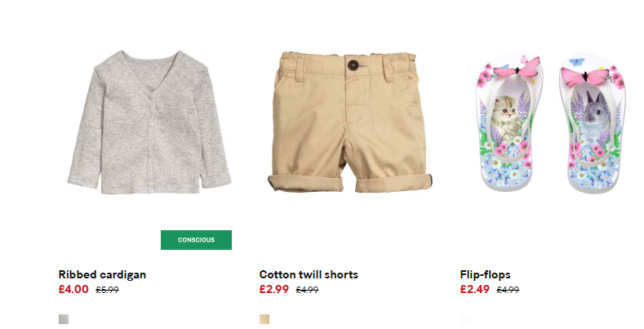Click crossed-out £4.99 price under flip-flops

(x=508, y=290)
